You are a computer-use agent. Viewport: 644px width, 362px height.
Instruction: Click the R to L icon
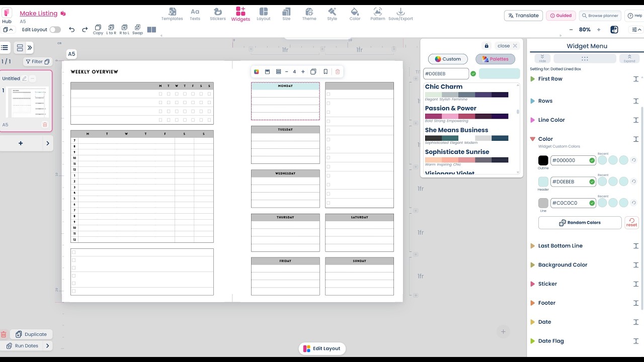tap(124, 30)
